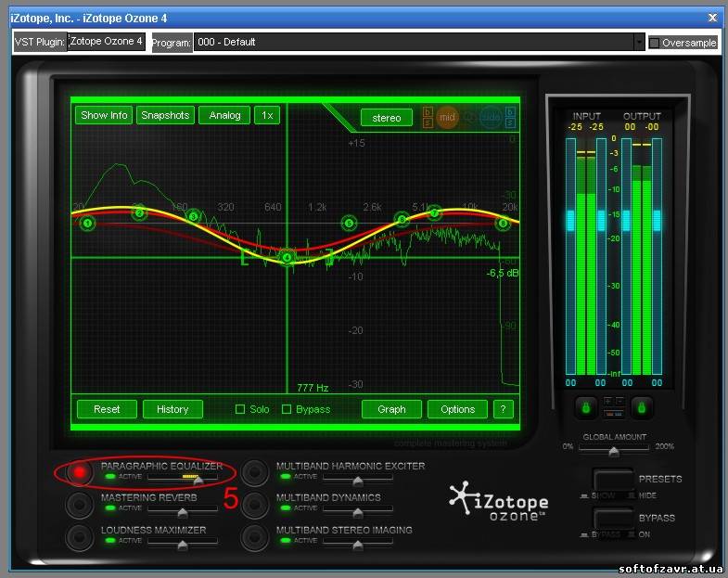Open the Mastering Reverb module
This screenshot has height=578, width=728.
pos(80,505)
